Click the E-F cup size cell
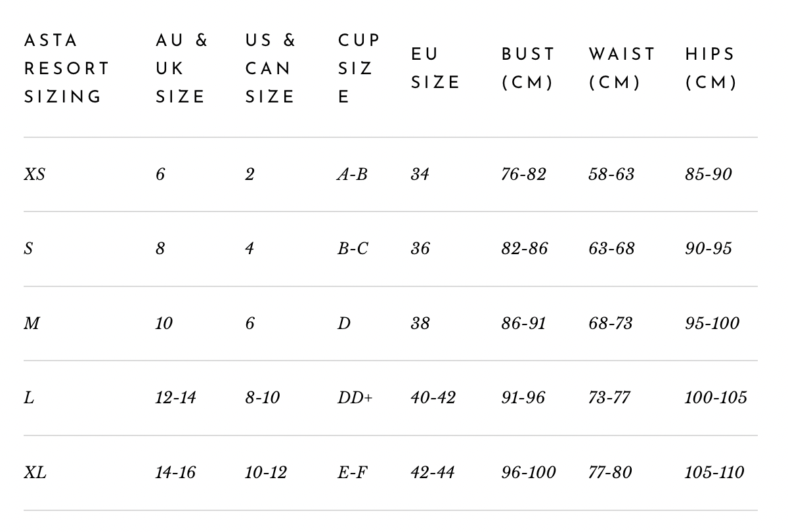 (x=352, y=473)
